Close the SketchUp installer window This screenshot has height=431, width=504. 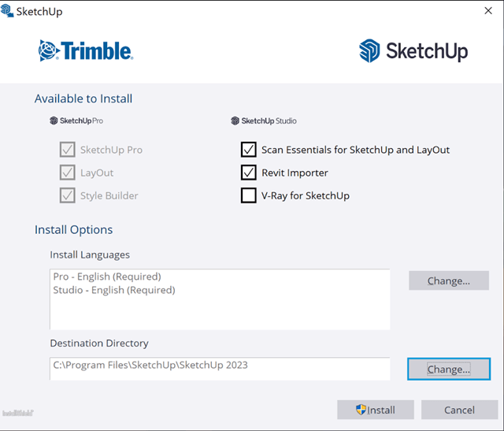[487, 12]
